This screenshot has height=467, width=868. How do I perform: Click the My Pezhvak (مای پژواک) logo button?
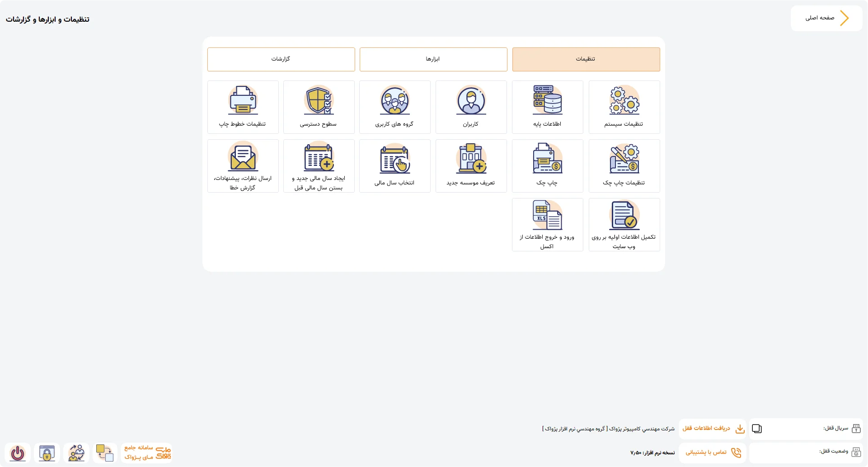(x=147, y=453)
